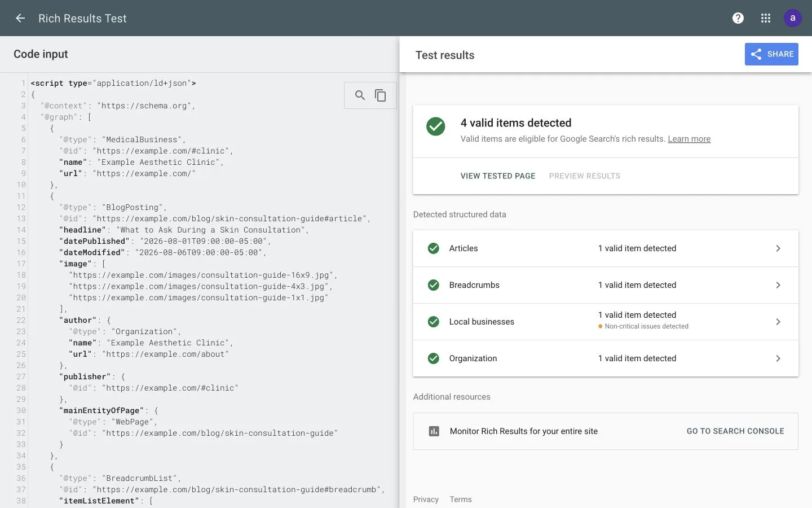Click the "Organization" type value in code

point(144,331)
